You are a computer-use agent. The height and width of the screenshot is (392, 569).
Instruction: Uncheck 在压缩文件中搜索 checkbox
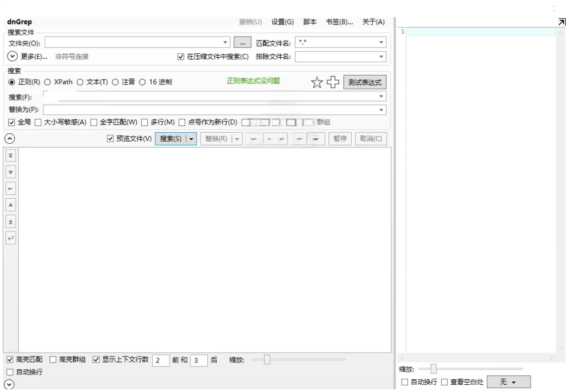[x=180, y=56]
